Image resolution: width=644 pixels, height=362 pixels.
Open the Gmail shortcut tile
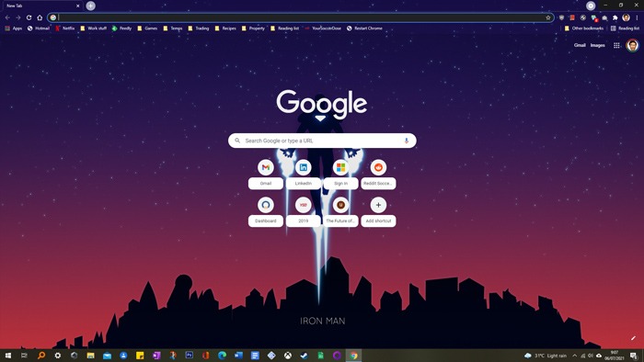266,175
